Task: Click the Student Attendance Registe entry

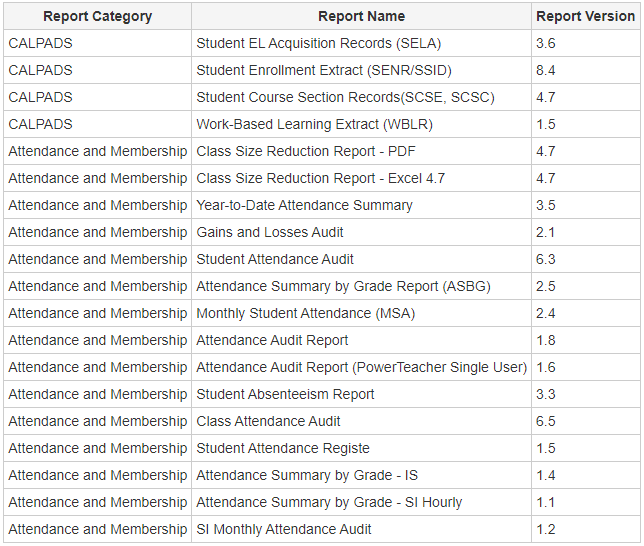Action: coord(283,448)
